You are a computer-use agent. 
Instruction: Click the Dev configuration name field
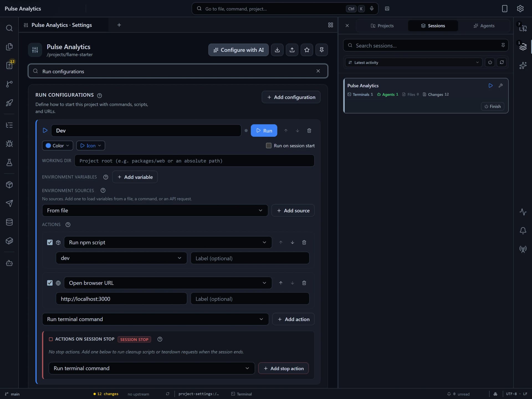[146, 131]
